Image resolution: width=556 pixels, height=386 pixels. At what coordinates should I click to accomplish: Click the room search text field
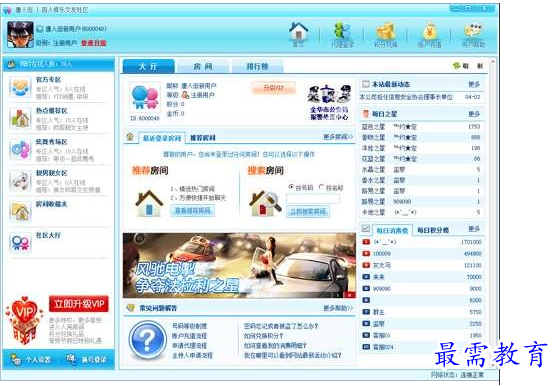coord(312,199)
